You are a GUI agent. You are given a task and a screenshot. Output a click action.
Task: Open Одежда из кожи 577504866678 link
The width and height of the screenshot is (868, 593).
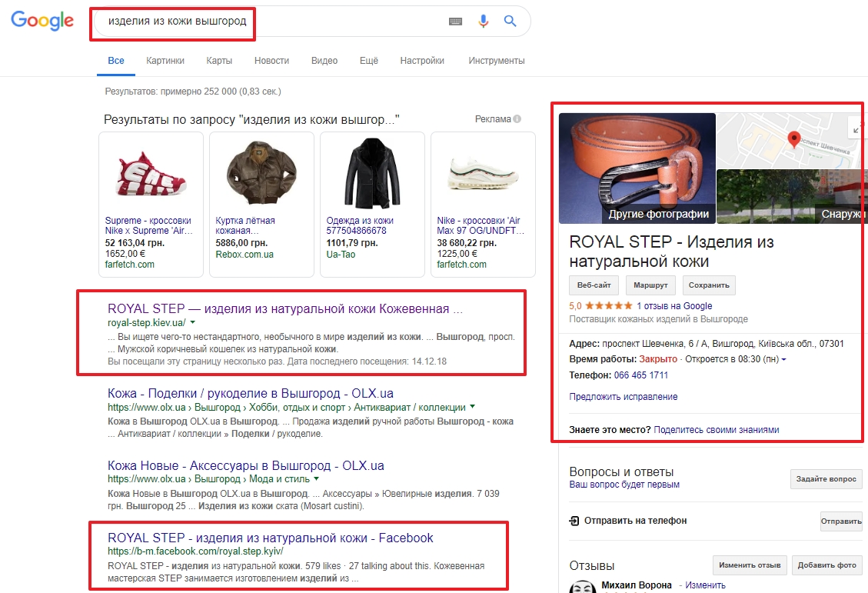(x=360, y=225)
